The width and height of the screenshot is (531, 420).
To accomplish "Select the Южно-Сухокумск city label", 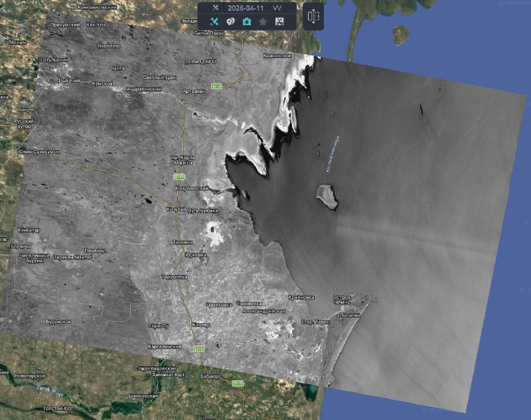I will [38, 151].
